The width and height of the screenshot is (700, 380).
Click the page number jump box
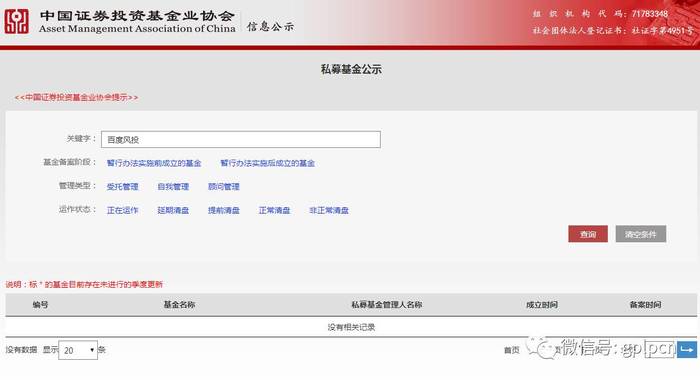[659, 349]
